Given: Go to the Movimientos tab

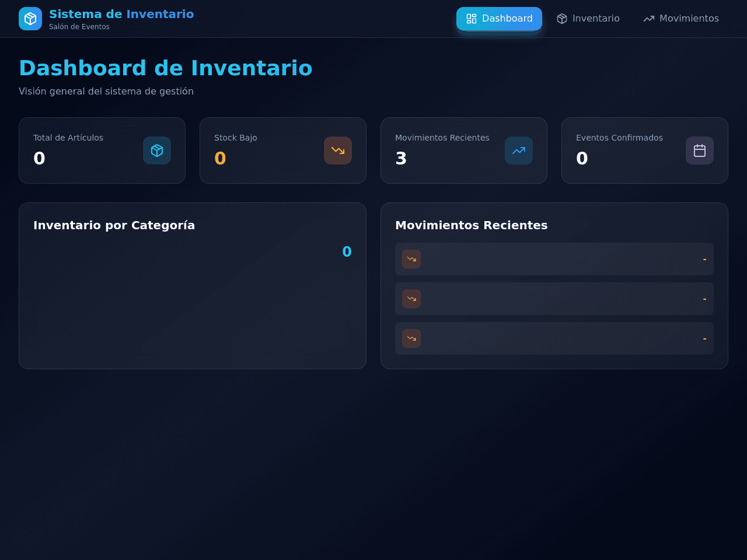Looking at the screenshot, I should click(x=681, y=19).
